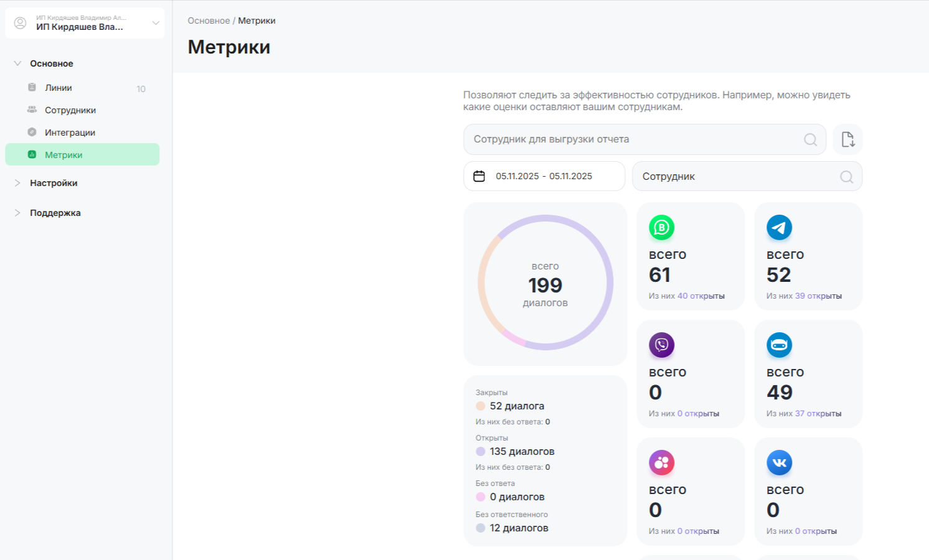Screen dimensions: 929x560
Task: Focus the Сотрудник для выгрузки отчета field
Action: click(x=632, y=139)
